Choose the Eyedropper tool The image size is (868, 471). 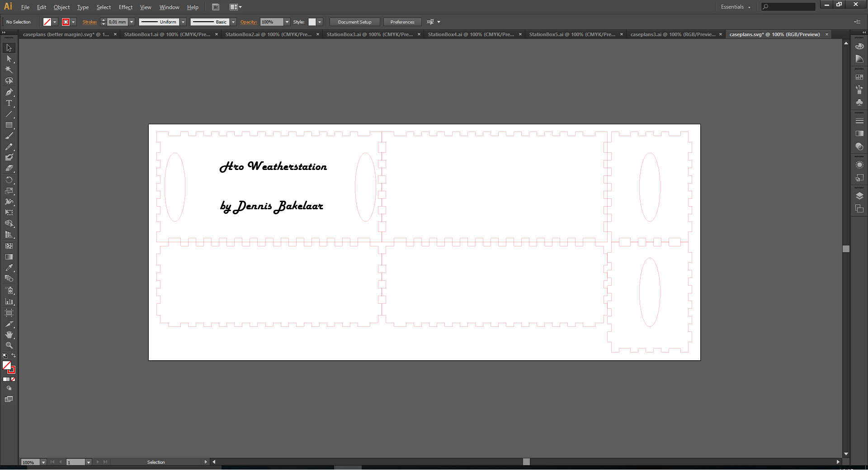(9, 268)
